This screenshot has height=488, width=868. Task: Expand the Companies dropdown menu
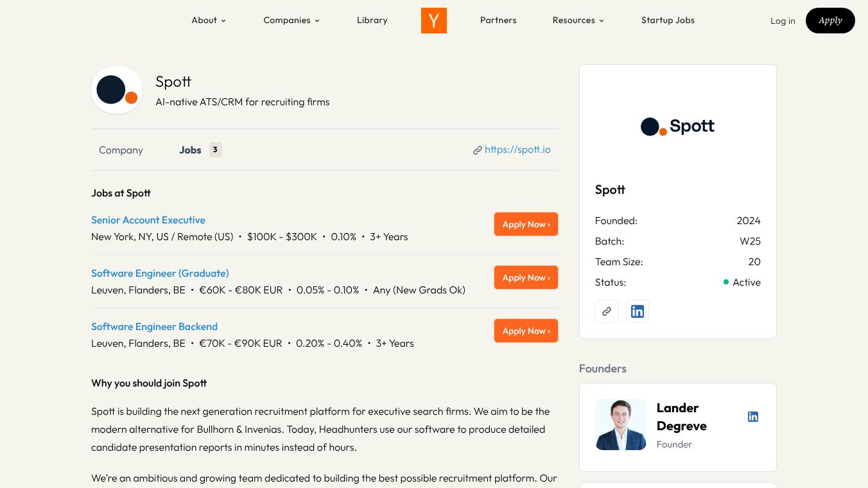point(291,21)
